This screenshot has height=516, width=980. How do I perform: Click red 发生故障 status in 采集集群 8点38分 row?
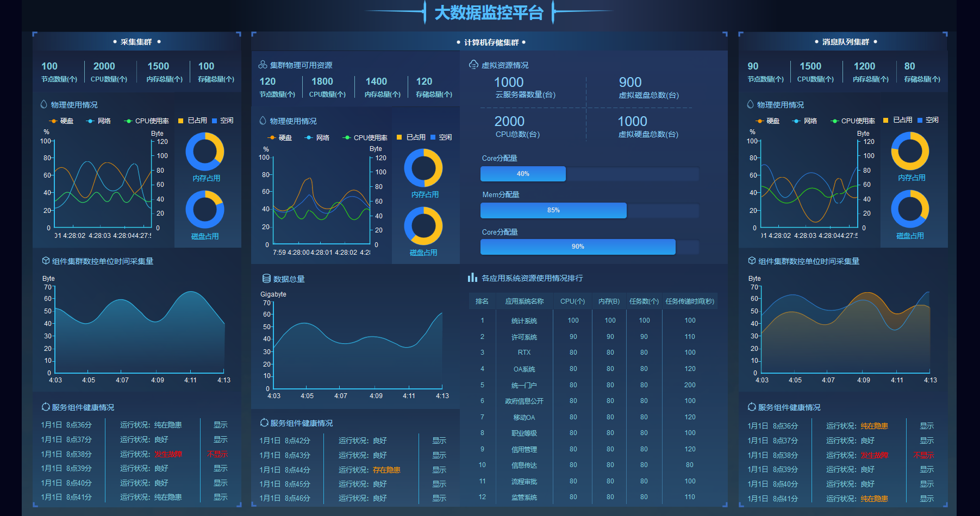click(168, 454)
